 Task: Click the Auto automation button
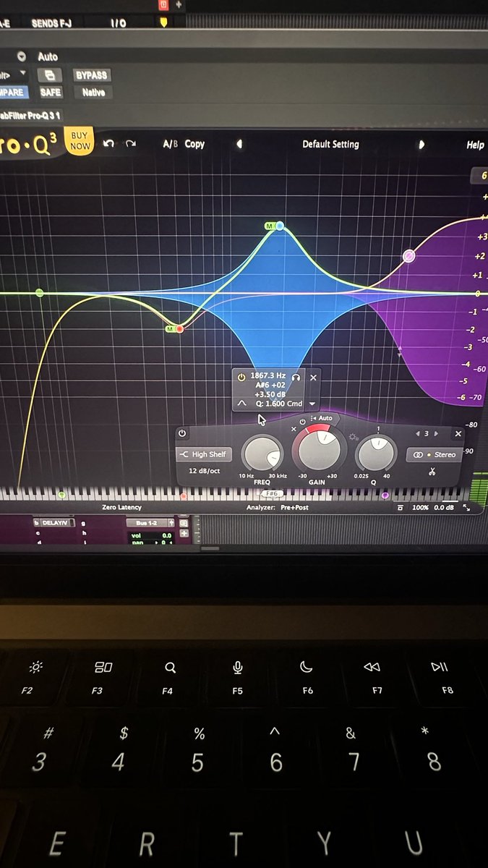[48, 56]
